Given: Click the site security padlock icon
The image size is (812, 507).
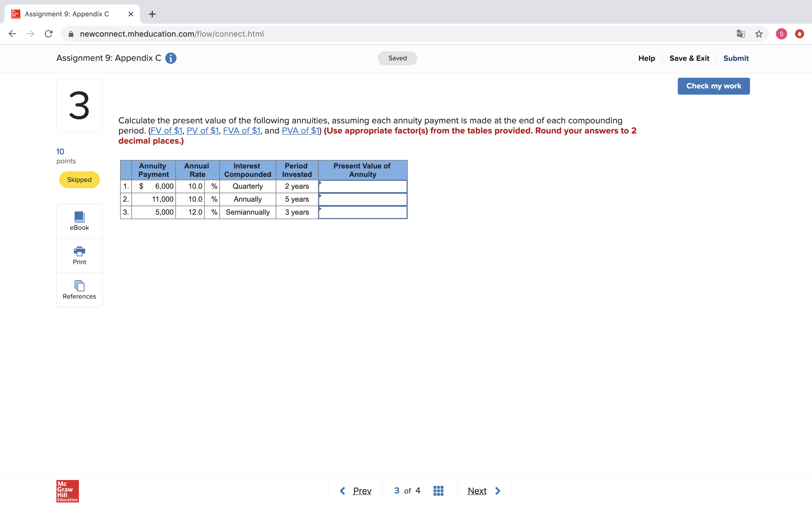Looking at the screenshot, I should pyautogui.click(x=71, y=34).
